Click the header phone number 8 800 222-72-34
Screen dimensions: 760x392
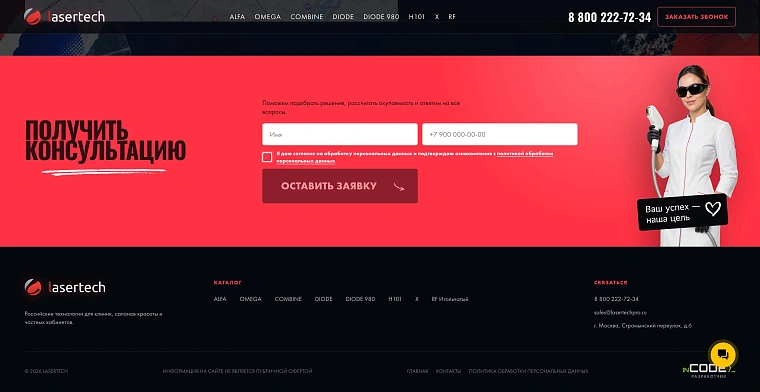point(609,17)
